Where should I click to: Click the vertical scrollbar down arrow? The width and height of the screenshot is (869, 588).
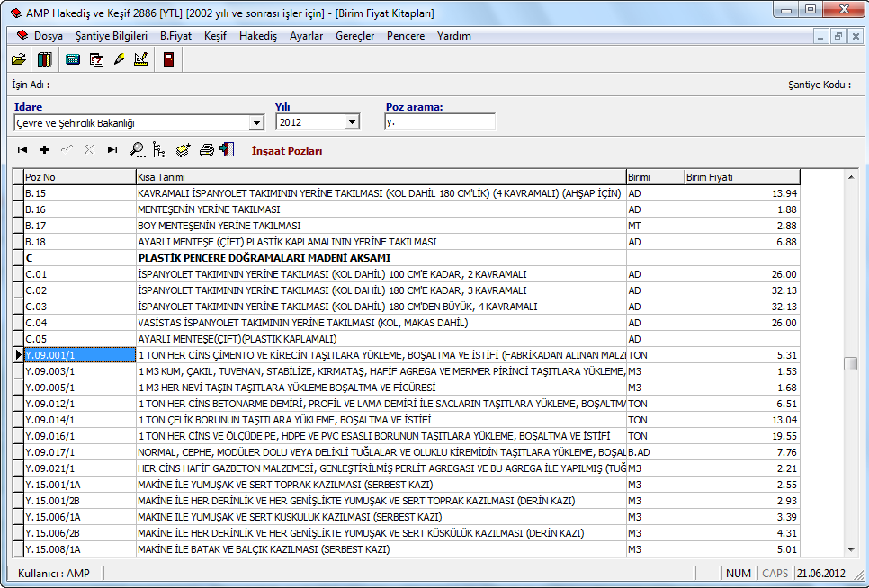click(x=851, y=550)
